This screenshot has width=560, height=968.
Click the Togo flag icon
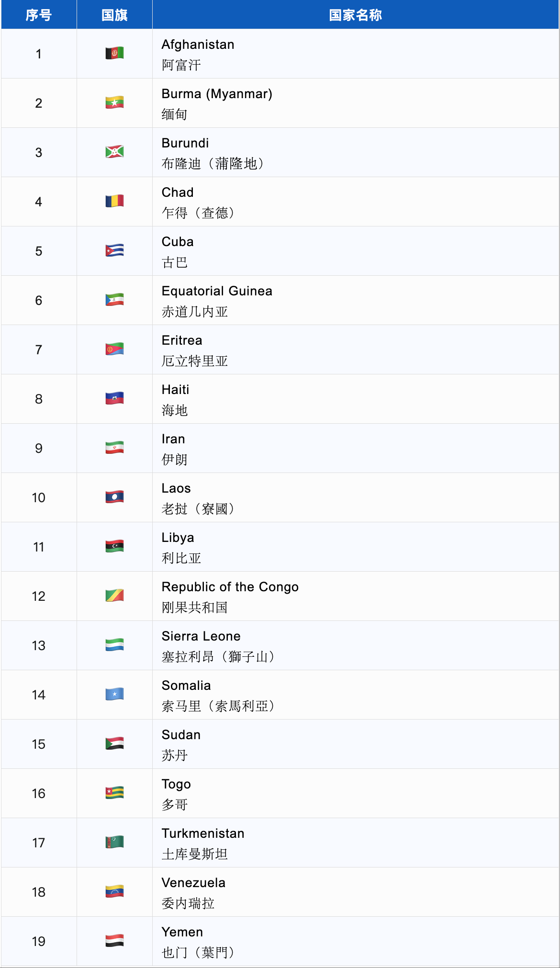(114, 793)
